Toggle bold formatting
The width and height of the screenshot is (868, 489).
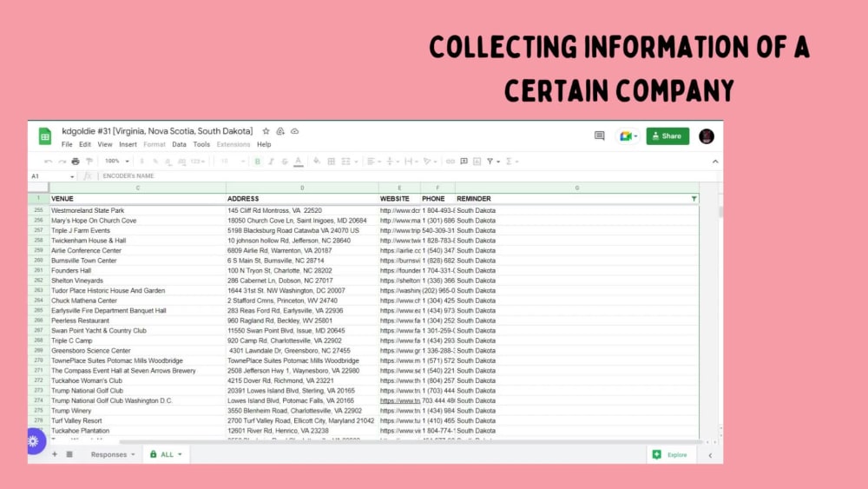click(258, 162)
